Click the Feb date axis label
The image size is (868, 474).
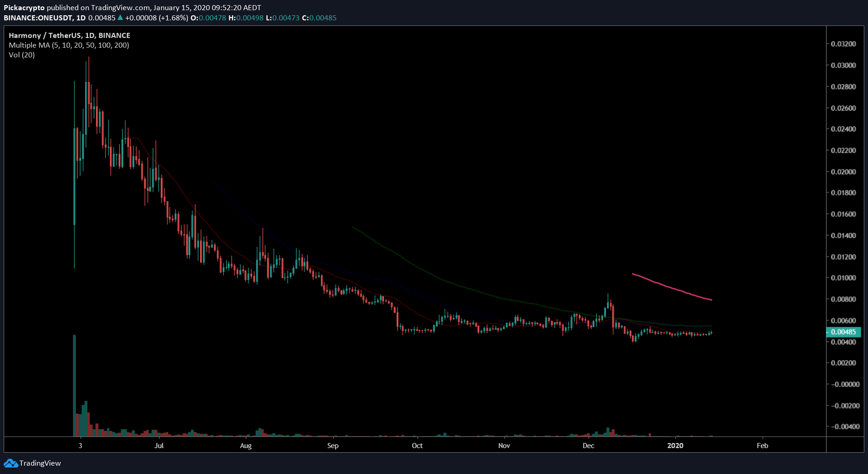click(x=762, y=446)
